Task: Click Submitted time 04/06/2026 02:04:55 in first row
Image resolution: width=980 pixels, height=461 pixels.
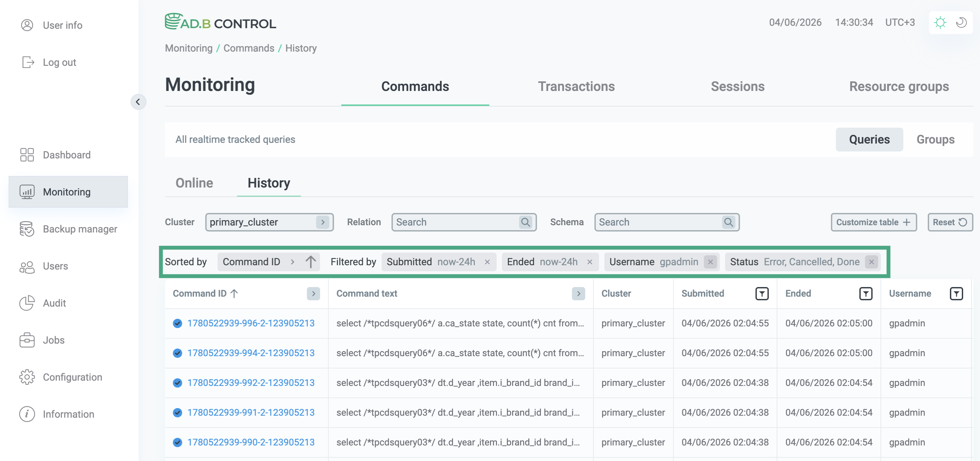Action: click(725, 323)
